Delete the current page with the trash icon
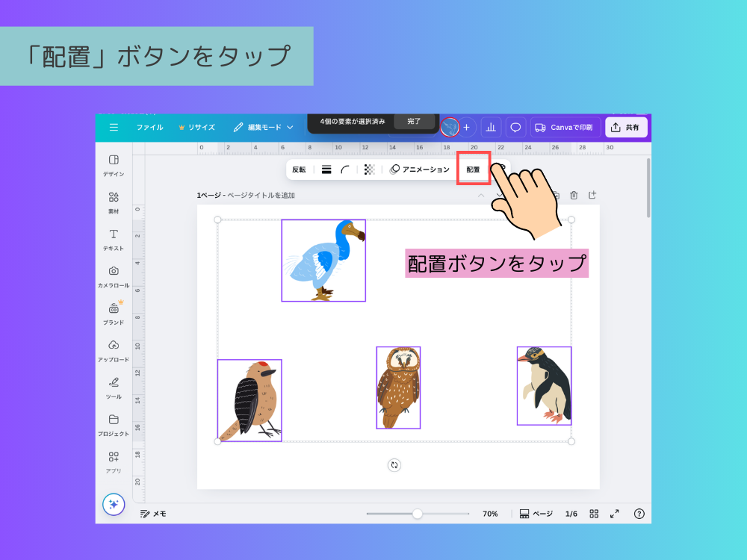This screenshot has width=747, height=560. [574, 195]
